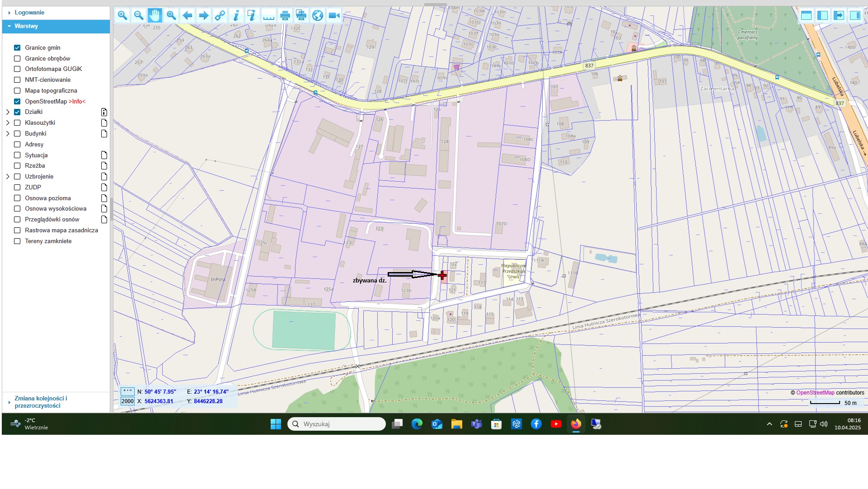Select the measure ruler tool
Screen dimensions: 868x489
(x=268, y=15)
